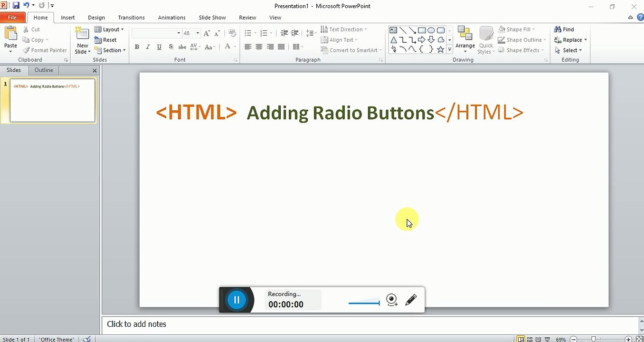Open Microsoft Office Help question mark
The height and width of the screenshot is (342, 644).
(639, 18)
